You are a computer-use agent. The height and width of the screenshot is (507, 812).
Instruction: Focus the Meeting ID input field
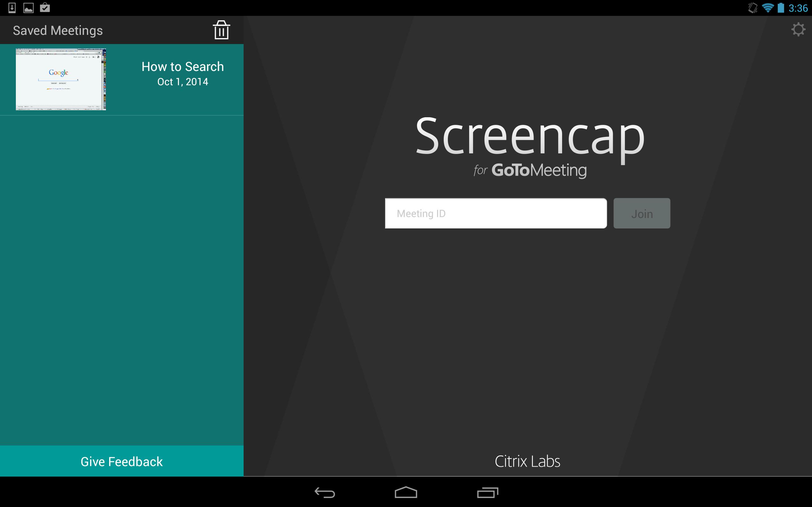click(x=496, y=213)
